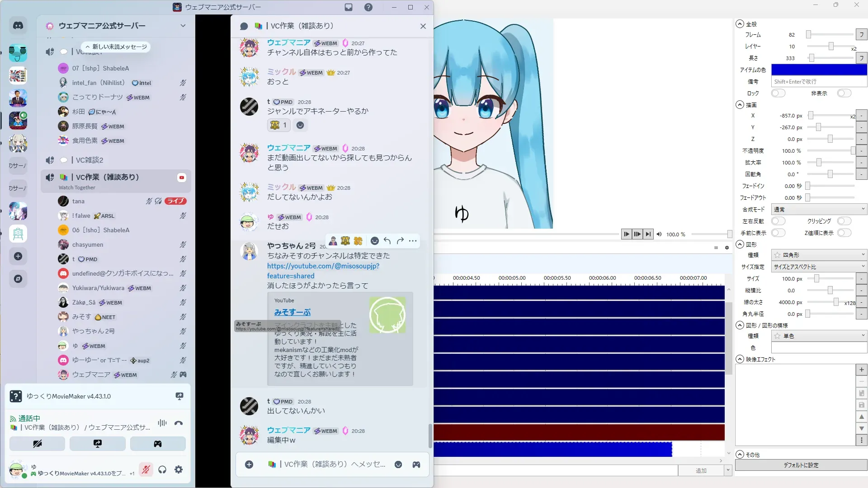The width and height of the screenshot is (868, 488).
Task: Click the headphones deafen icon
Action: click(x=162, y=469)
